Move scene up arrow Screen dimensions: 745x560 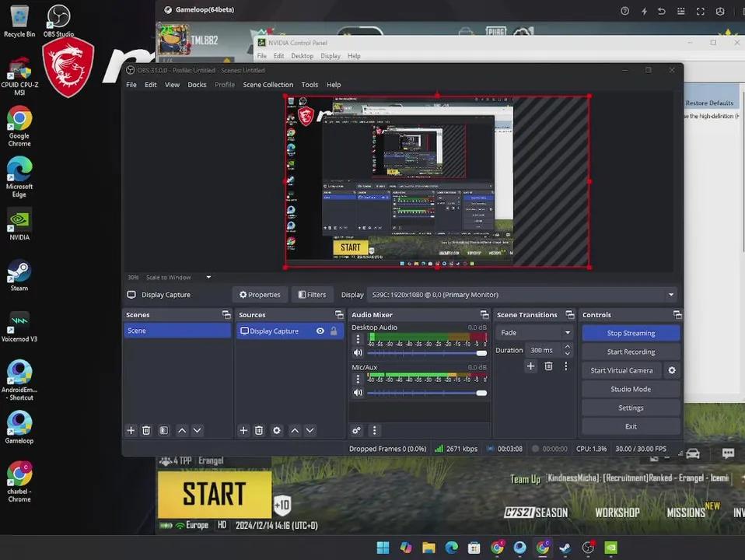click(182, 430)
